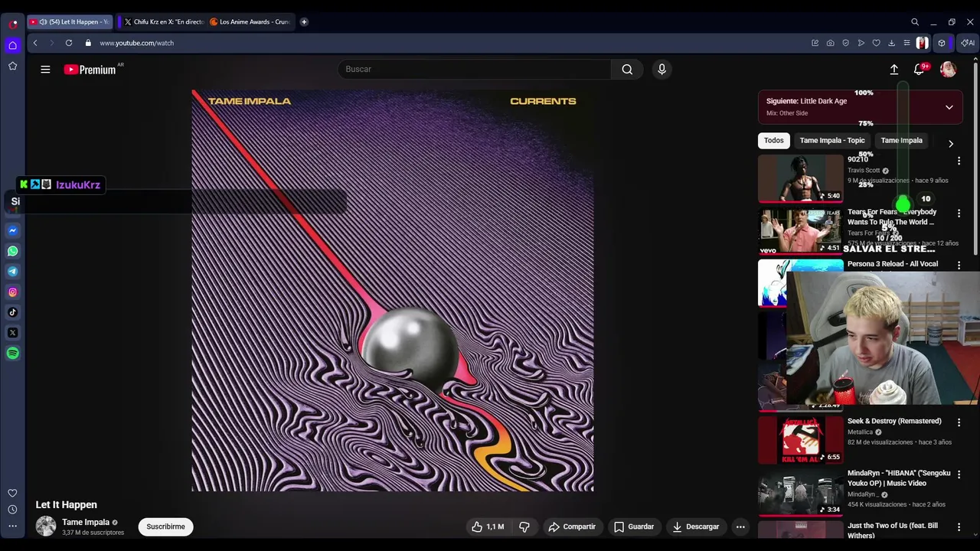980x551 pixels.
Task: Open the Tame Impala channel name link
Action: [x=86, y=523]
